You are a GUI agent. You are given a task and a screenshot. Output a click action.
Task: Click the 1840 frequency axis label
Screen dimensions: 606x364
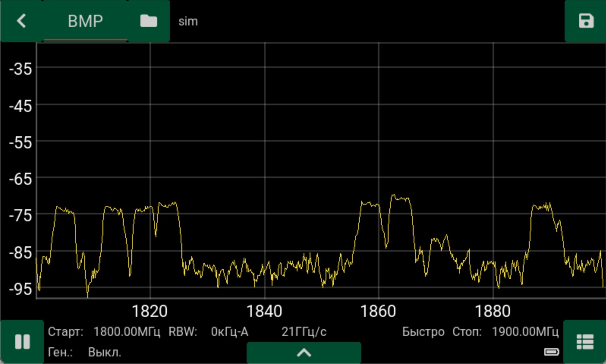(264, 311)
